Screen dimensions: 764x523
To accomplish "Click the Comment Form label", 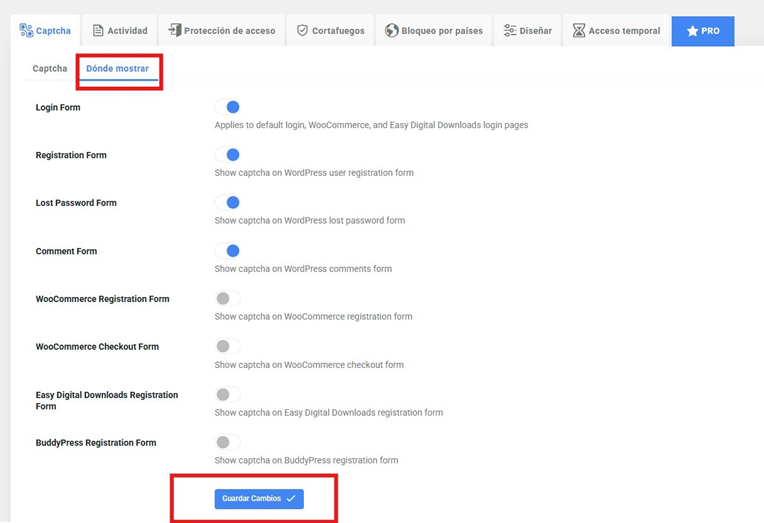I will coord(66,251).
